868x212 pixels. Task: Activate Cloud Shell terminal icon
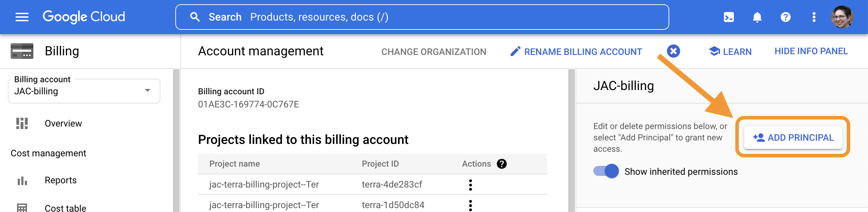coord(729,17)
